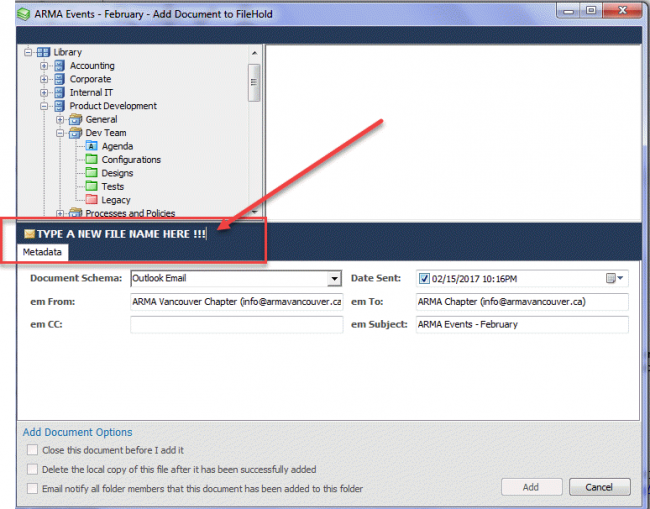Expand the Accounting cabinet

(x=44, y=65)
